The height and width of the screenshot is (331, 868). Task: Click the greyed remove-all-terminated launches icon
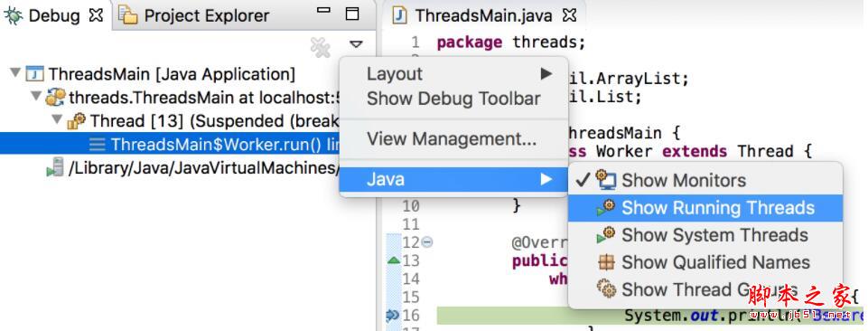[x=321, y=47]
